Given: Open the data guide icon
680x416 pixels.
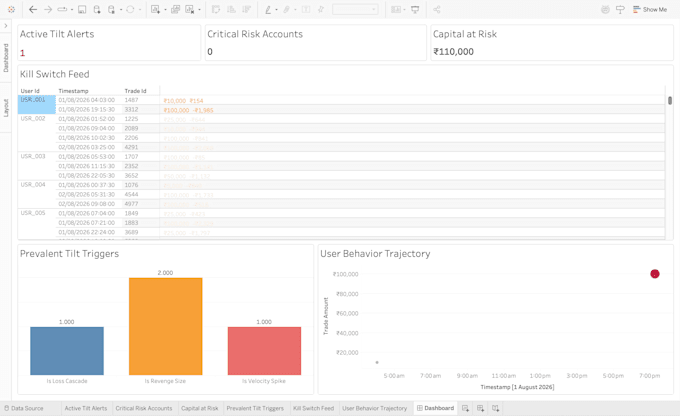Looking at the screenshot, I should (x=605, y=9).
